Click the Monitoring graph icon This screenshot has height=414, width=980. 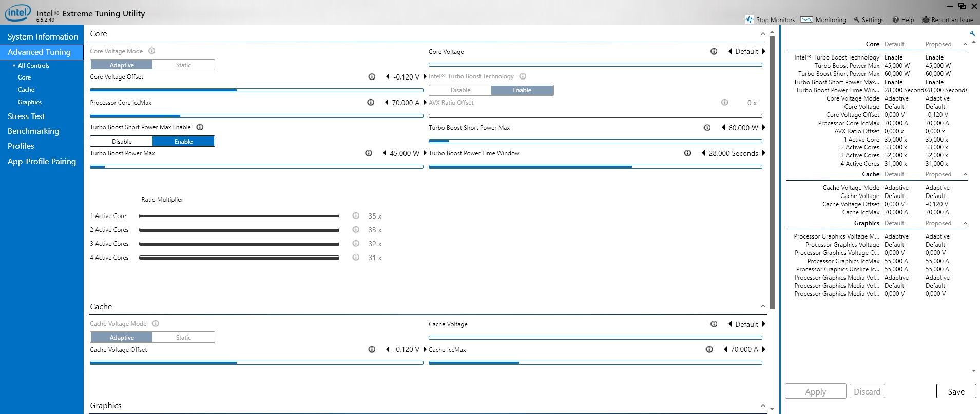point(806,19)
